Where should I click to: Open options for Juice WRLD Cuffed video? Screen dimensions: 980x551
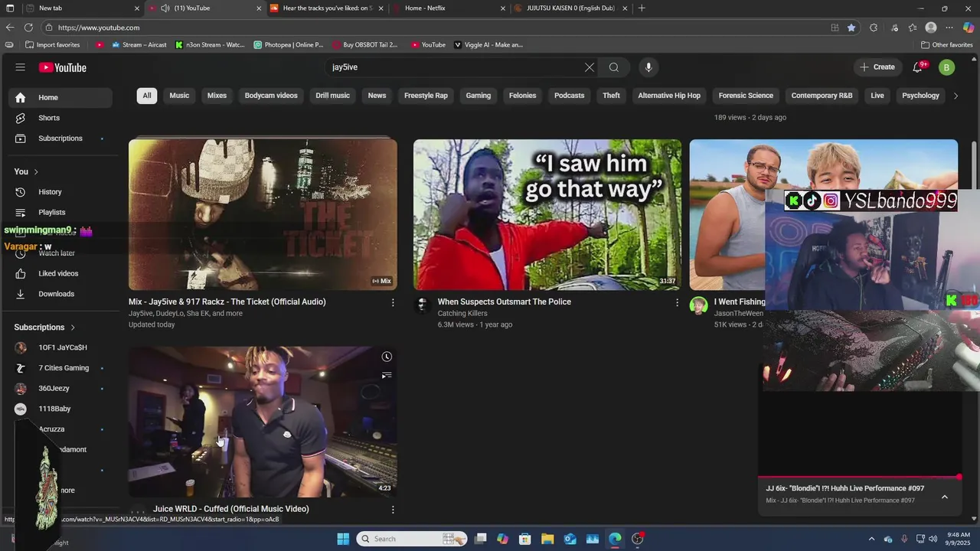[393, 510]
